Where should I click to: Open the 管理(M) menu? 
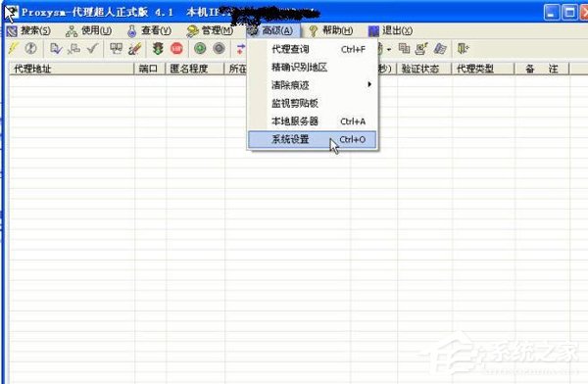point(210,30)
